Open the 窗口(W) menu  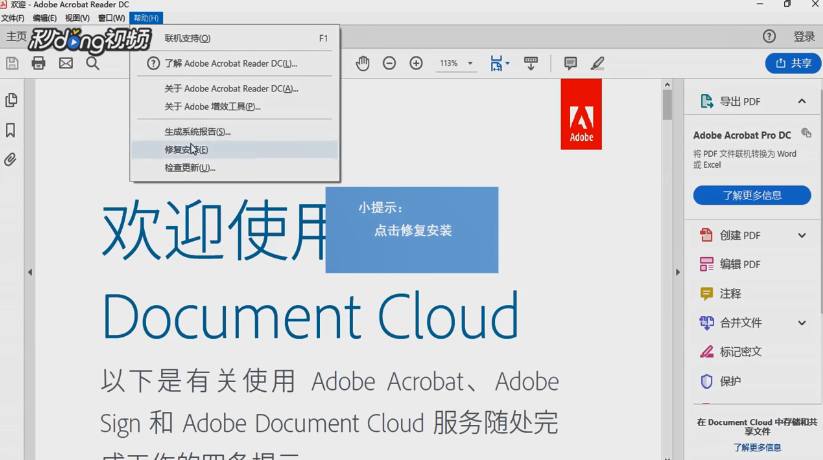[x=111, y=18]
